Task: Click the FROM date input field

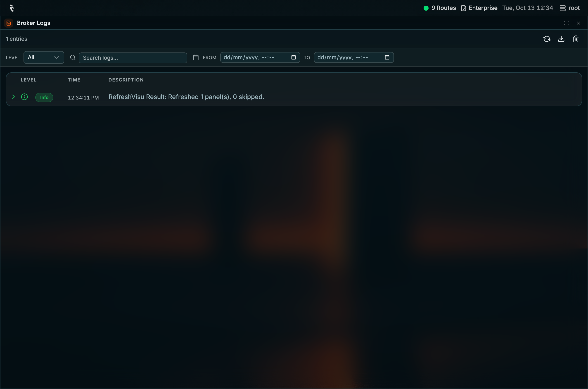Action: pyautogui.click(x=260, y=57)
